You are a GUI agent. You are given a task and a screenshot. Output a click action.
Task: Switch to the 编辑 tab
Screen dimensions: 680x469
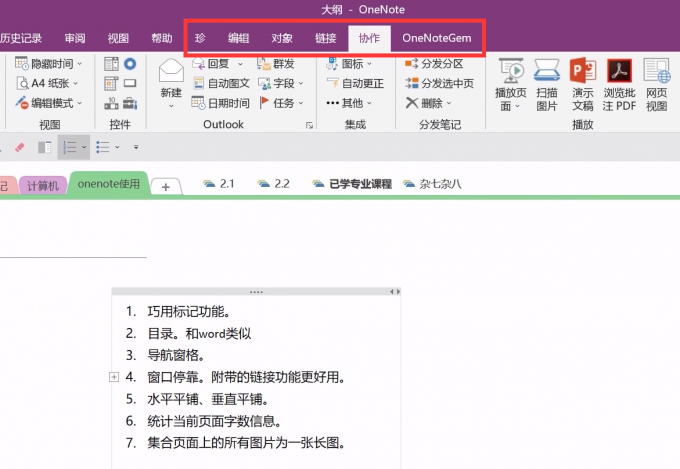[x=239, y=38]
